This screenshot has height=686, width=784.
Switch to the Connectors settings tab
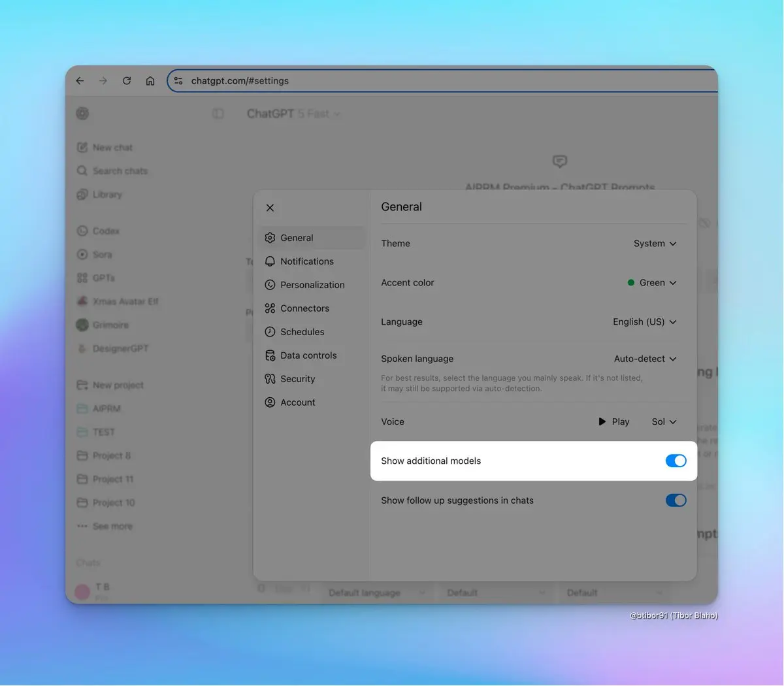(313, 308)
